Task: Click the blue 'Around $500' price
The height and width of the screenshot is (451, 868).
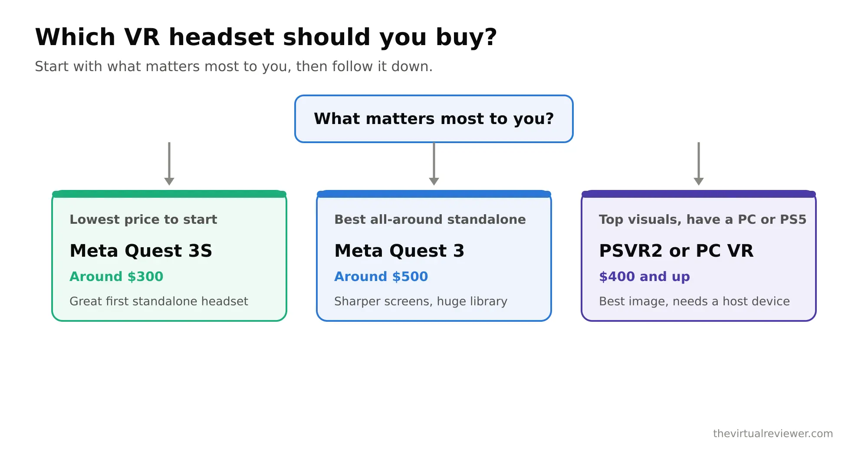Action: pos(381,276)
